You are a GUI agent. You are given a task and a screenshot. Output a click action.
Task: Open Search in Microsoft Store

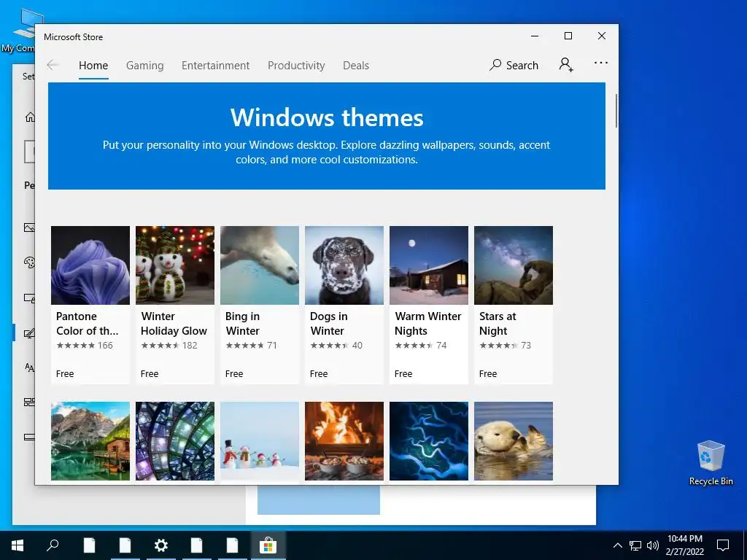pyautogui.click(x=514, y=65)
